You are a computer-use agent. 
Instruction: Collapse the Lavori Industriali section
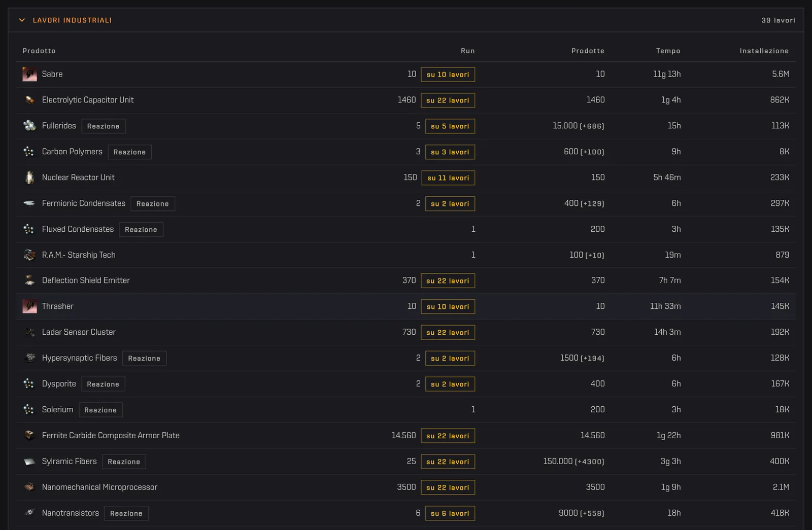(22, 20)
